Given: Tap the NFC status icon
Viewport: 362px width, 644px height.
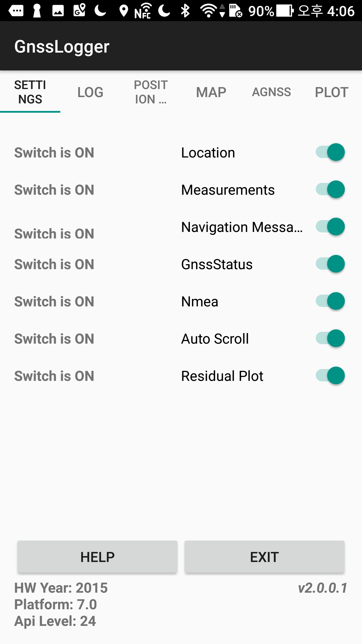Looking at the screenshot, I should [x=143, y=11].
